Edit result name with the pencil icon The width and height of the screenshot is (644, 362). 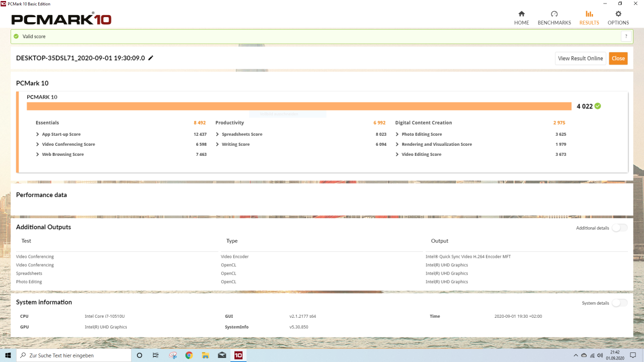coord(150,58)
